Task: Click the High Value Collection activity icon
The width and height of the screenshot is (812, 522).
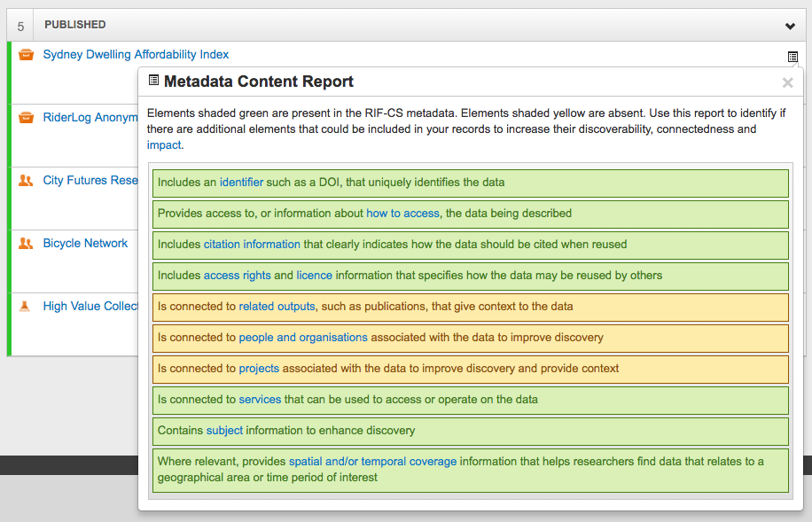Action: click(x=26, y=306)
